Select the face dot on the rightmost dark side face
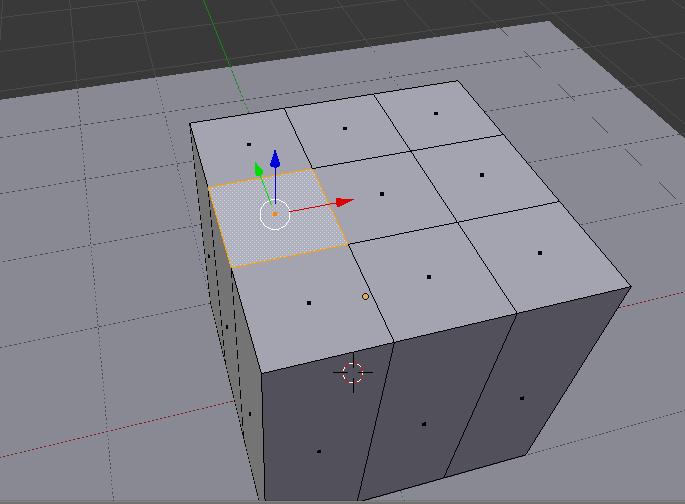Image resolution: width=685 pixels, height=504 pixels. [x=522, y=398]
